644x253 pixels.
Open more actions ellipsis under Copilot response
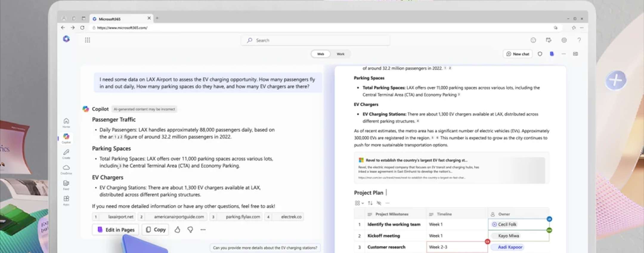coord(203,229)
